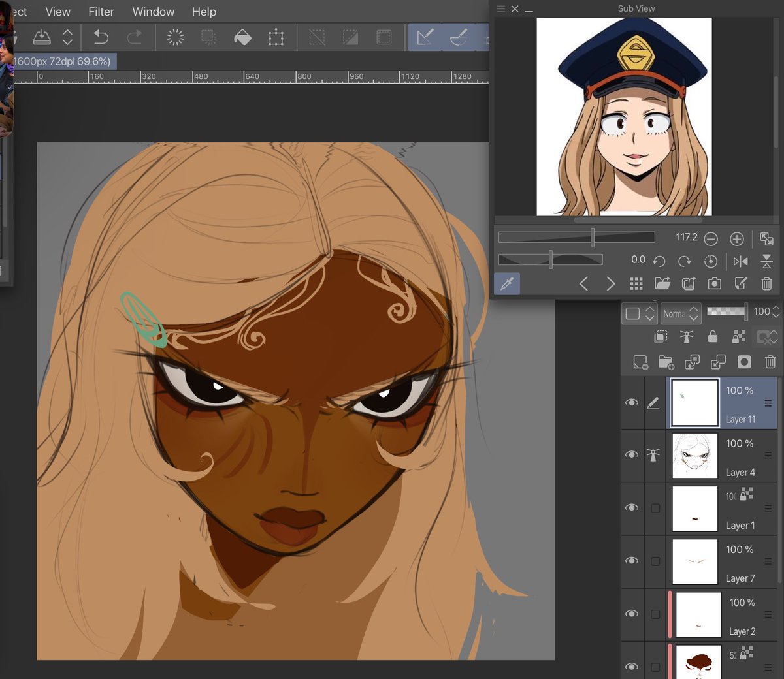Toggle Lock Transparent Pixels
Screen dimensions: 784x679
pyautogui.click(x=739, y=336)
